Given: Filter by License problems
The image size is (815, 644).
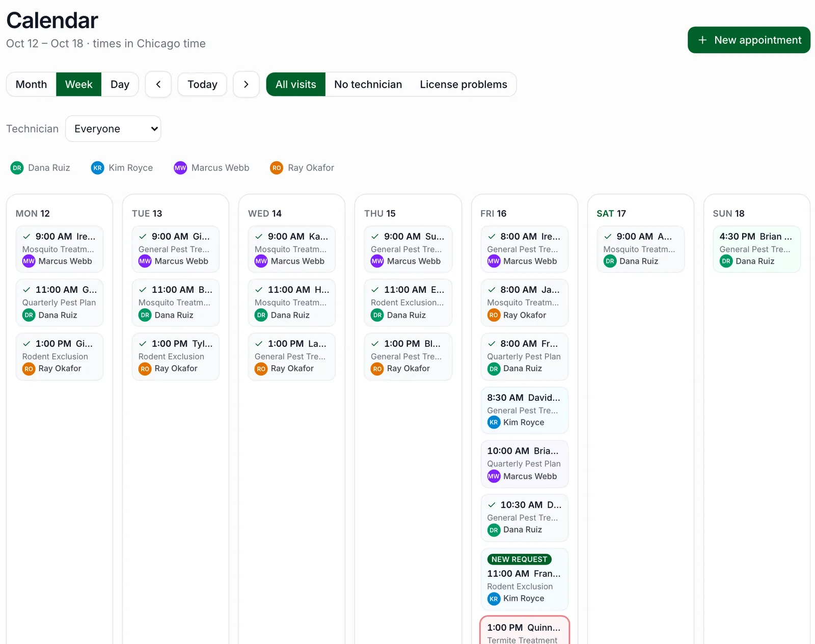Looking at the screenshot, I should tap(464, 85).
